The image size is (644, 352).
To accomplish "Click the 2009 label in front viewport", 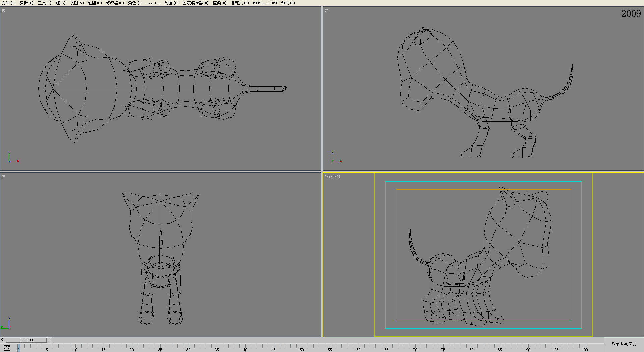I will (x=631, y=14).
